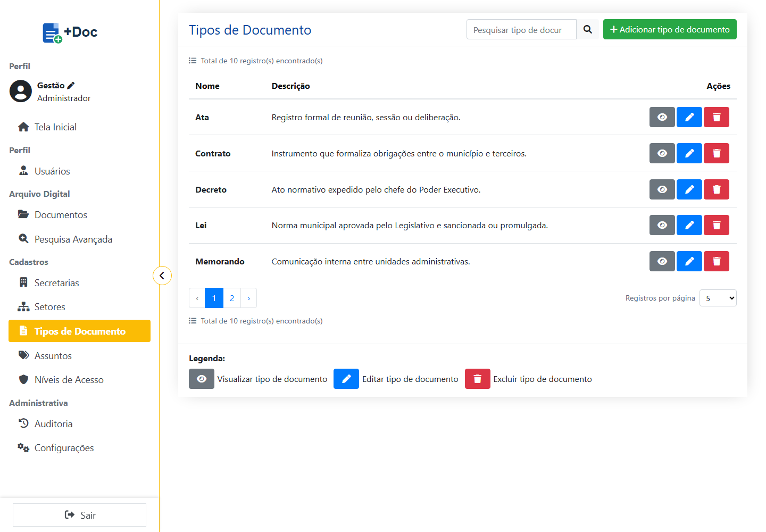View the Lei document type
The height and width of the screenshot is (532, 766).
[662, 225]
